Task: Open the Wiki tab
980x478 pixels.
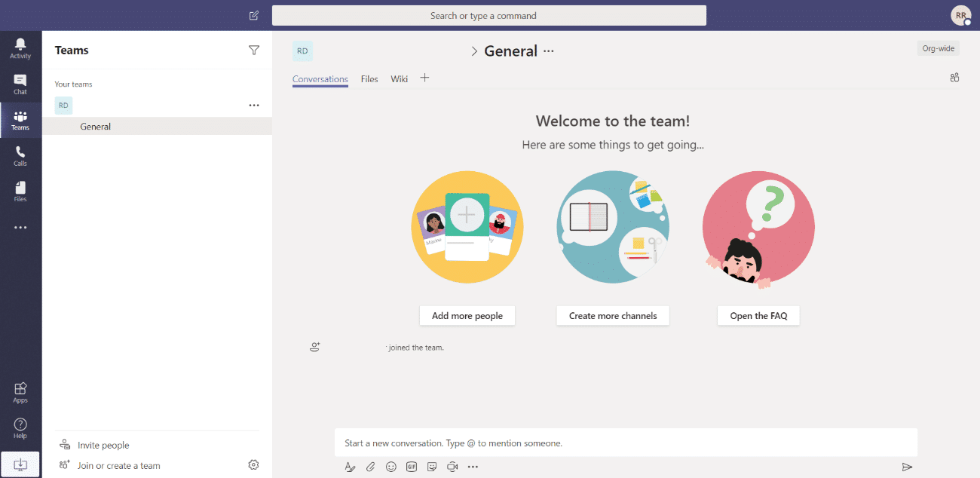Action: pyautogui.click(x=399, y=78)
